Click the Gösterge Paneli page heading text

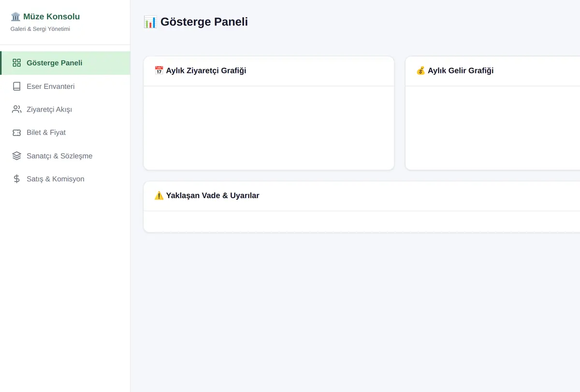pyautogui.click(x=204, y=22)
